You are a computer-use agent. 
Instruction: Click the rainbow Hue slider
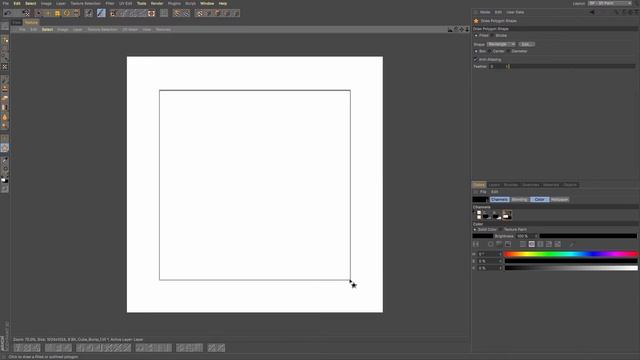point(571,254)
